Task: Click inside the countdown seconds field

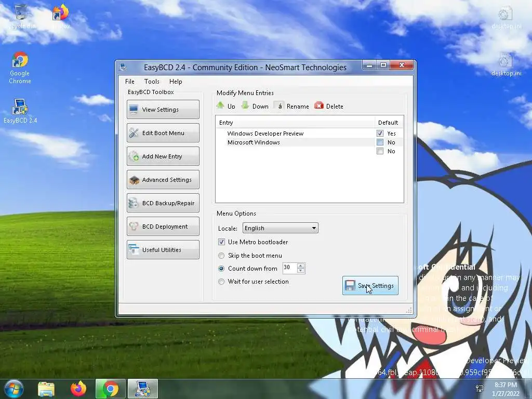Action: (290, 268)
